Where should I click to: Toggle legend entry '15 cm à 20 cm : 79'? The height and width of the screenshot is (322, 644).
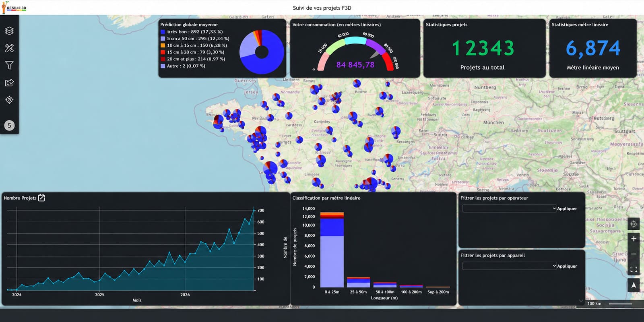tap(192, 52)
